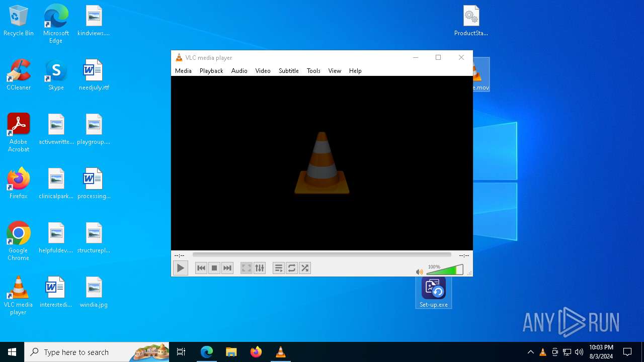Stop playback in VLC

(214, 268)
